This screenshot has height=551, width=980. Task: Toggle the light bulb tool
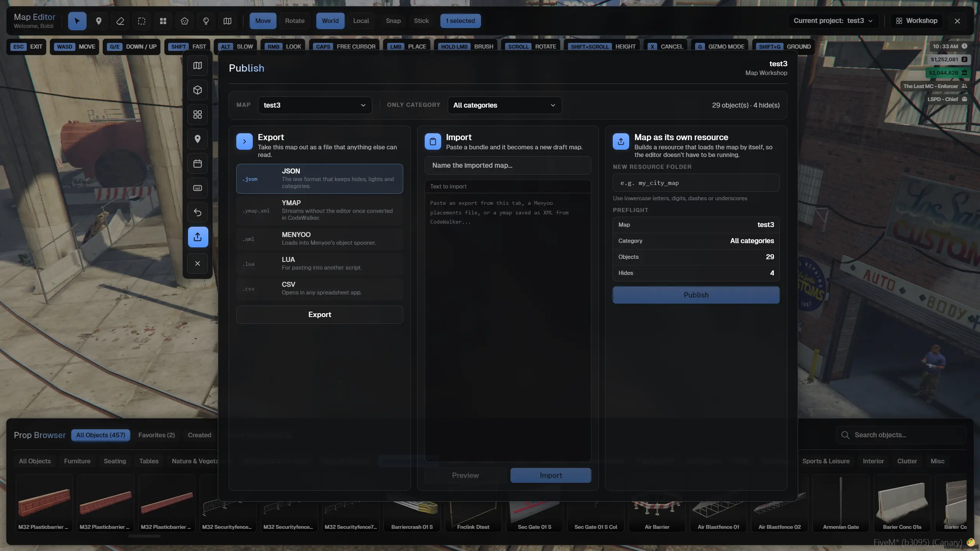coord(206,21)
